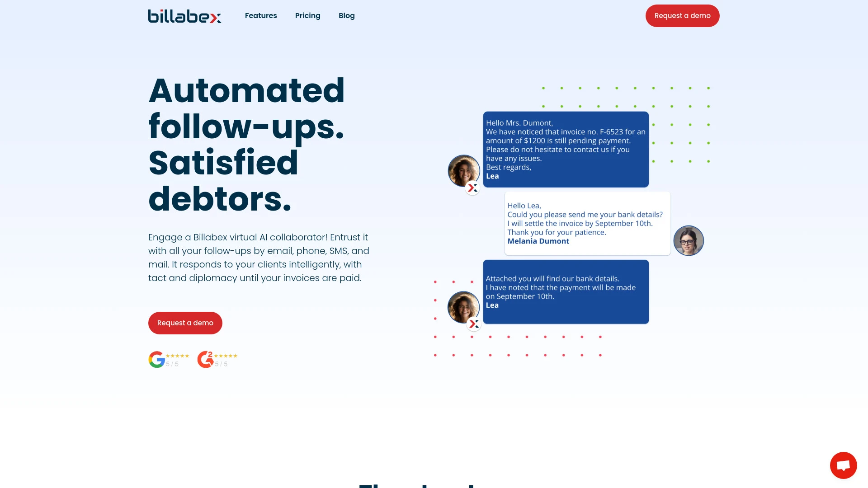The image size is (868, 488).
Task: Click the 5/5 Google star rating
Action: tap(169, 359)
